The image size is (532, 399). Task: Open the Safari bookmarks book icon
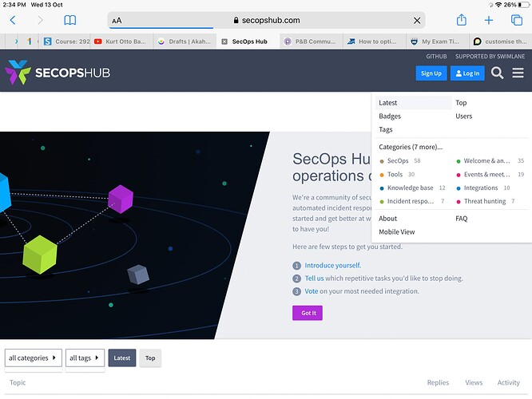[69, 20]
